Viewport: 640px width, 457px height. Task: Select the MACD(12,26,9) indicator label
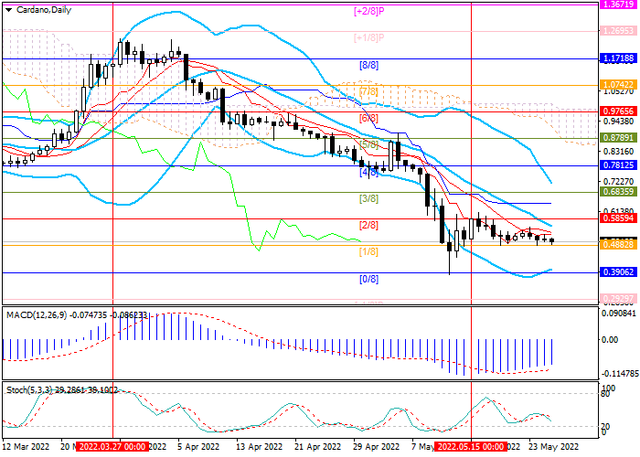coord(38,314)
